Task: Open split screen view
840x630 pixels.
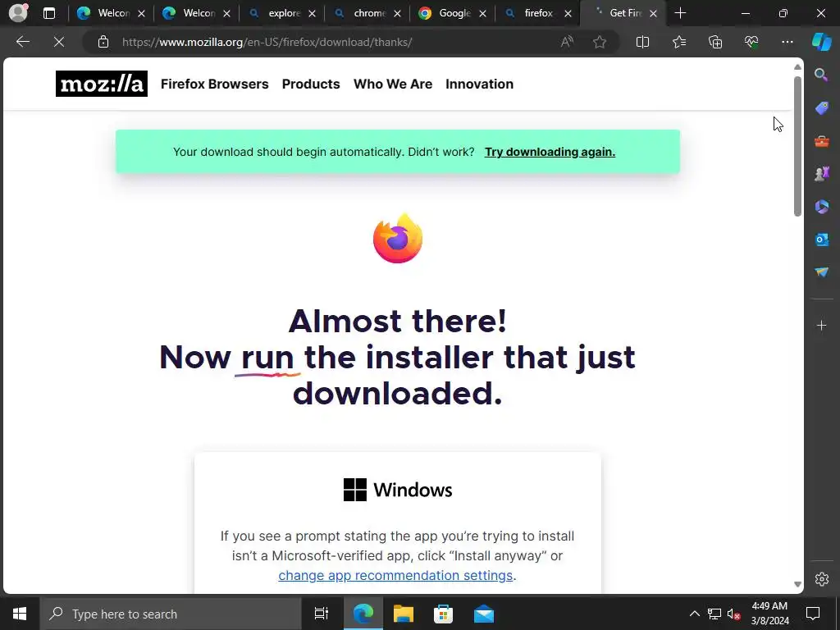Action: coord(642,42)
